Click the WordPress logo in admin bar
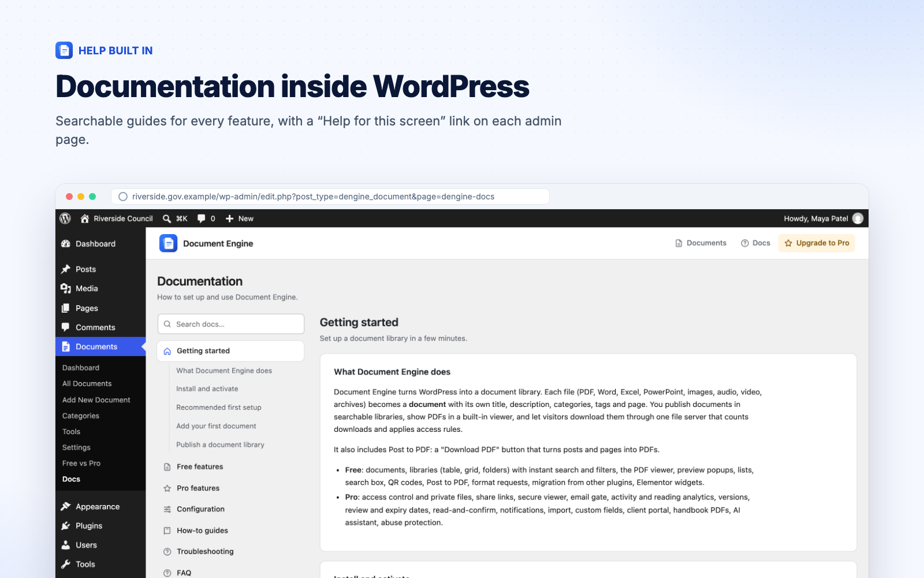924x578 pixels. [65, 218]
